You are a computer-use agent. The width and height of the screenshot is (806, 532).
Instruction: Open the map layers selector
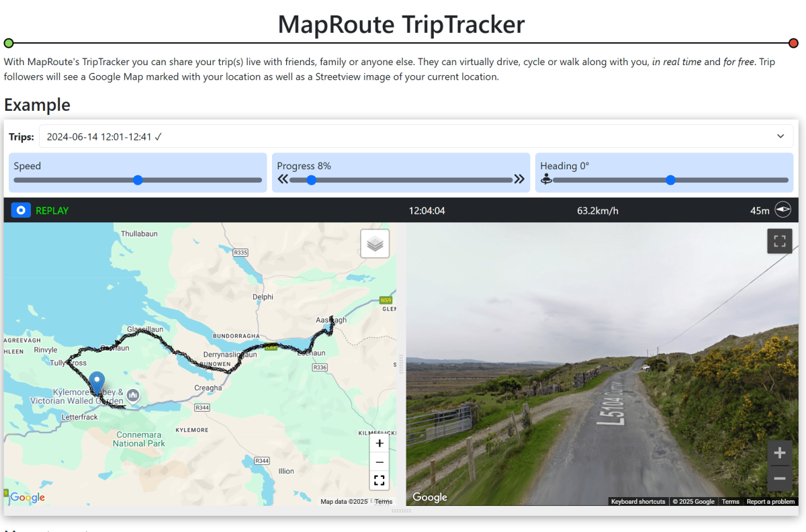click(375, 244)
